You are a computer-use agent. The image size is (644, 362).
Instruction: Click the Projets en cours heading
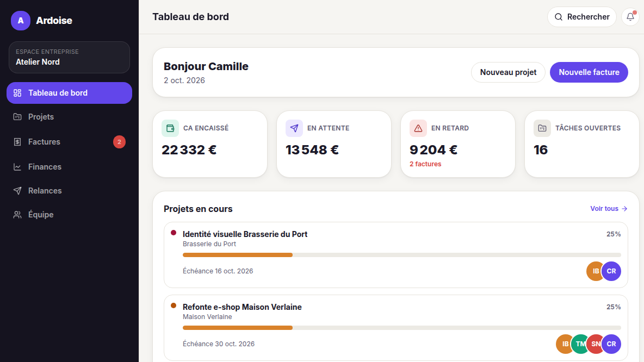pyautogui.click(x=198, y=209)
